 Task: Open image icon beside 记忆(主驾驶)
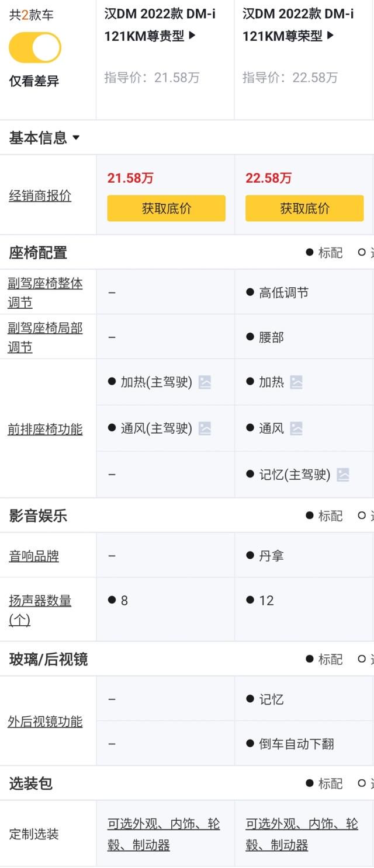(x=343, y=475)
